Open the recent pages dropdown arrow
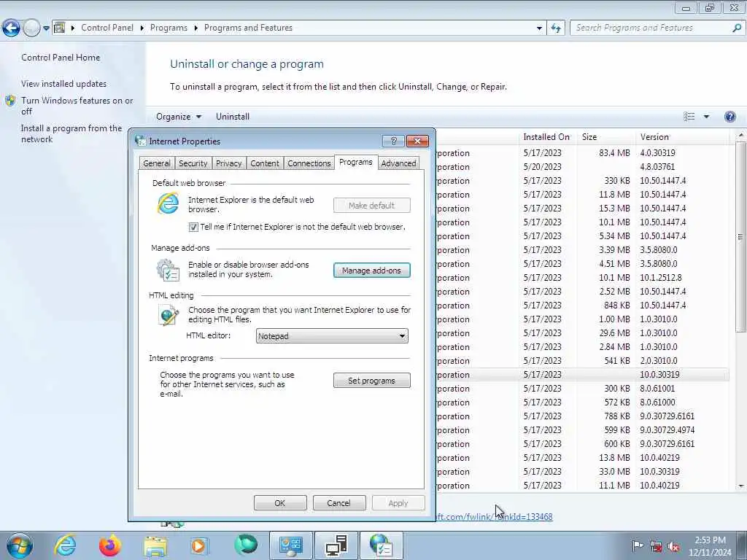Screen dimensions: 747x560 pos(46,28)
